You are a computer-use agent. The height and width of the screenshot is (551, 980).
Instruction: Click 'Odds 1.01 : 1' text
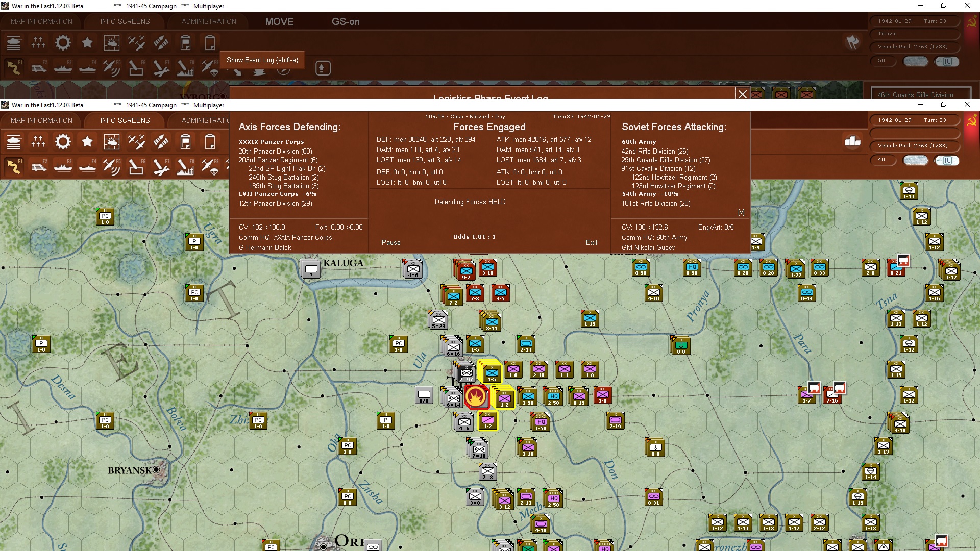[474, 237]
